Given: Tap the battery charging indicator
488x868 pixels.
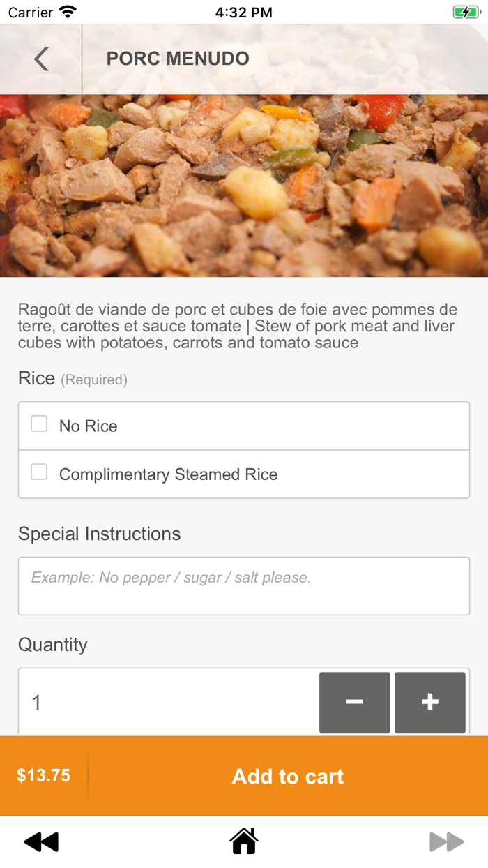Looking at the screenshot, I should click(466, 11).
